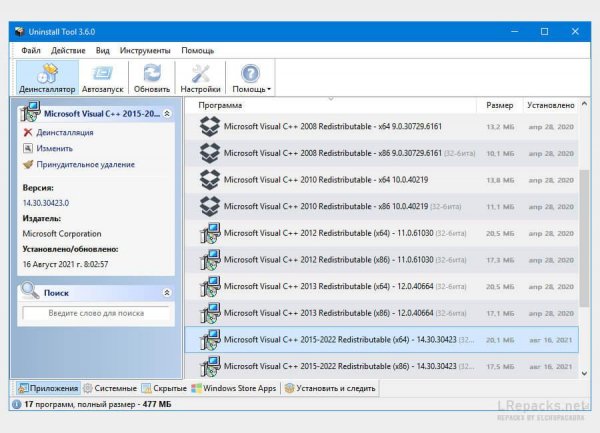600x433 pixels.
Task: Open the Автозапуск toolbar section
Action: pyautogui.click(x=103, y=78)
